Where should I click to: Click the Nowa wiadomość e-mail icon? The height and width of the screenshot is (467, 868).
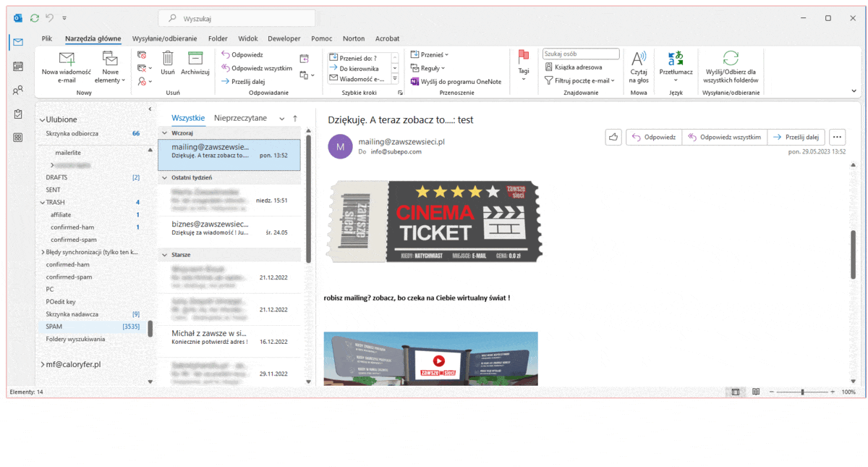click(x=66, y=60)
